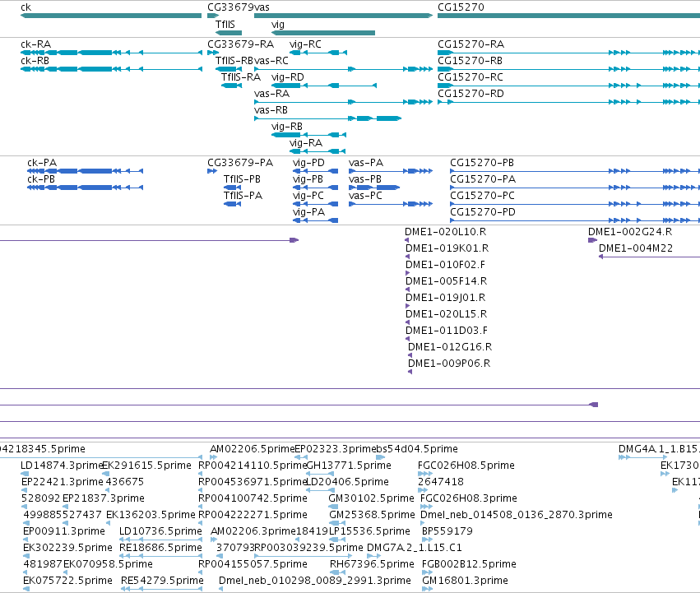Select the vig-RA transcript label
The height and width of the screenshot is (593, 700).
pyautogui.click(x=306, y=143)
